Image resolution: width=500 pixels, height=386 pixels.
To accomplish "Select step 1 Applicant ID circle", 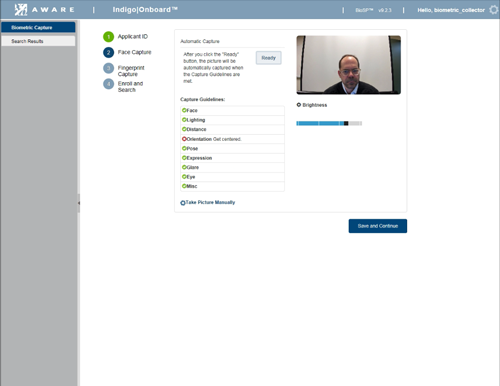I will tap(108, 37).
